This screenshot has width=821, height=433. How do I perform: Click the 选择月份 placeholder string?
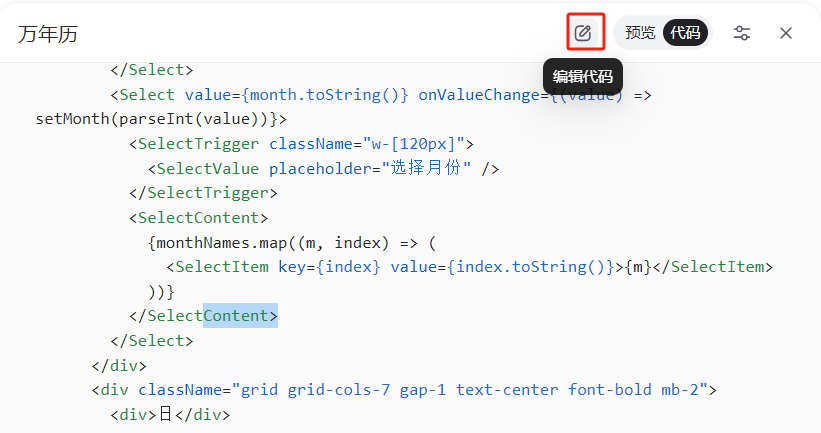click(426, 168)
